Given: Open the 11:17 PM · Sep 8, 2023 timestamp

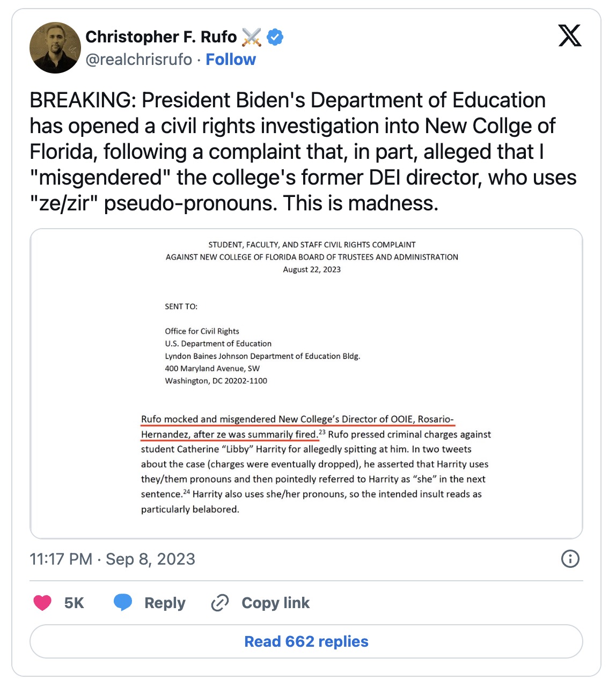Looking at the screenshot, I should coord(112,559).
